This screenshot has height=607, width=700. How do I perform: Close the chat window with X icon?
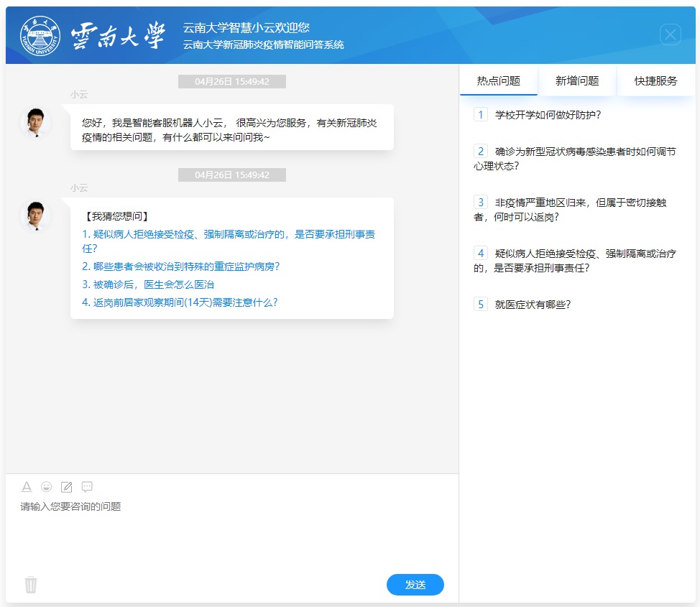(670, 34)
